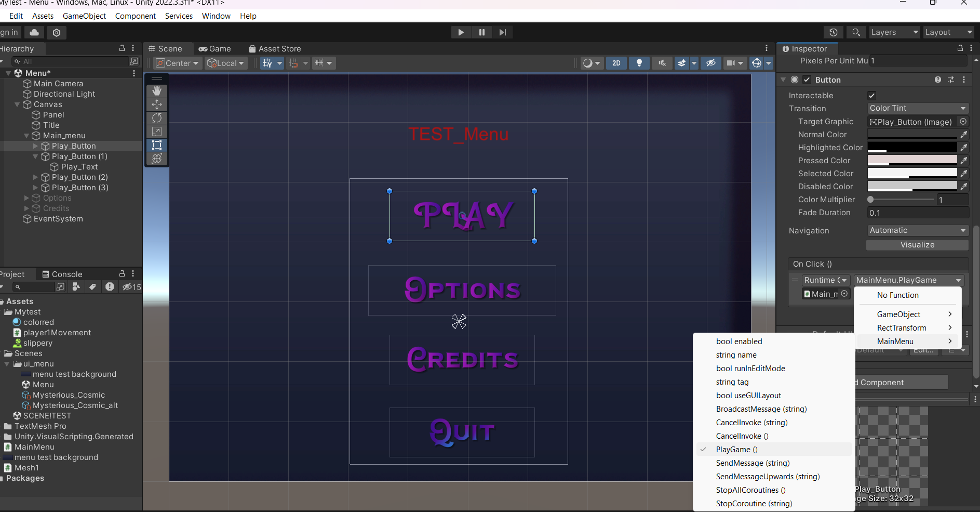Switch to the Asset Store tab

275,48
